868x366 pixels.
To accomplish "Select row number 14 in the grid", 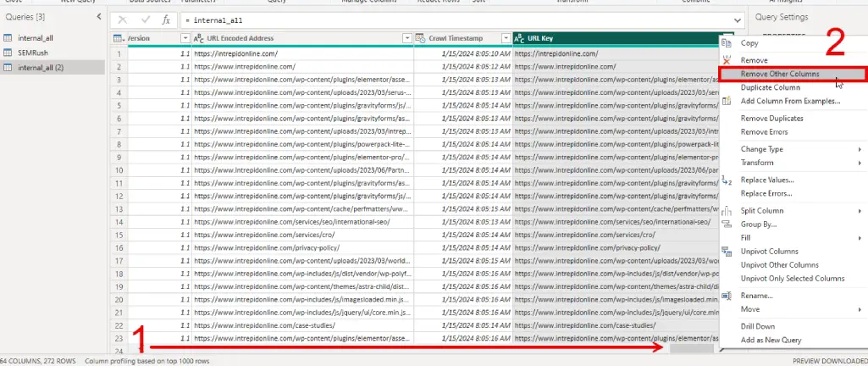I will tap(119, 222).
